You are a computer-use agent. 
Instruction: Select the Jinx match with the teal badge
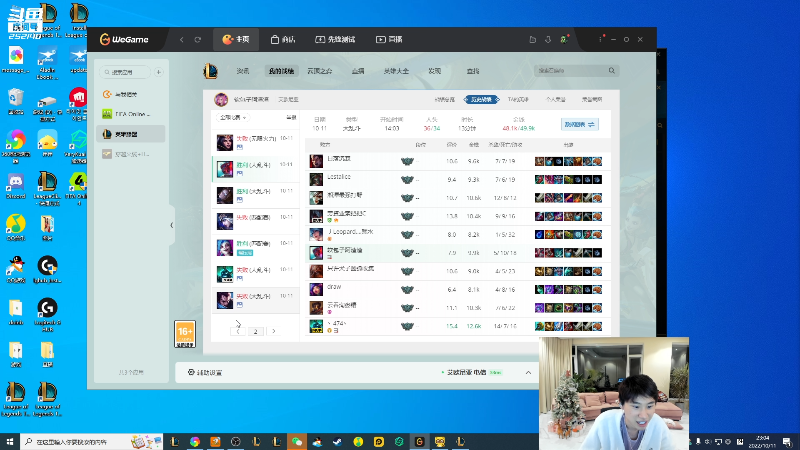tap(256, 247)
